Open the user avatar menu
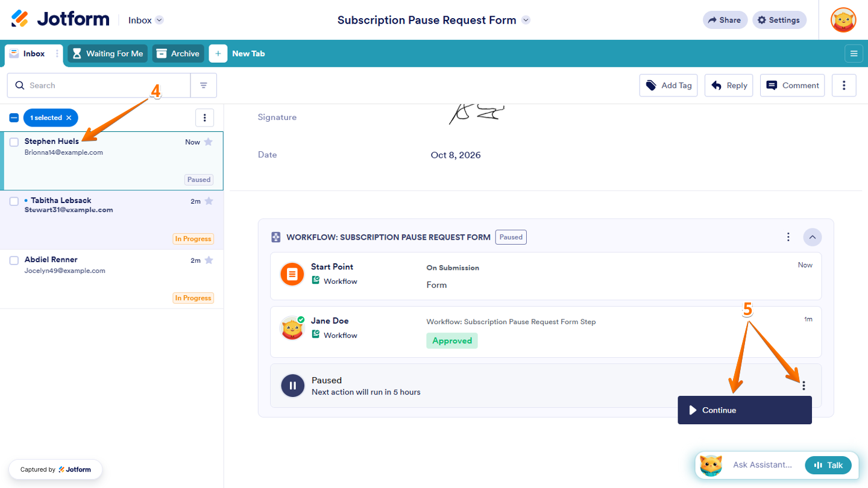This screenshot has width=868, height=488. (x=843, y=20)
